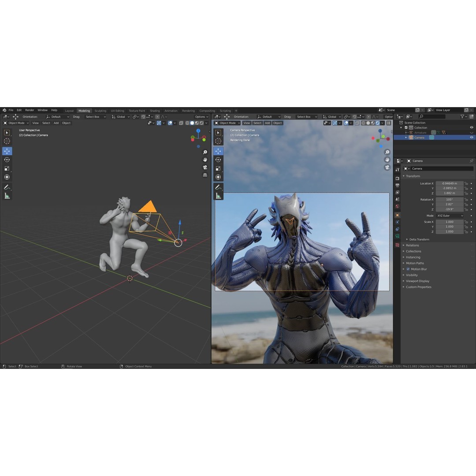Click camera view icon in right viewport
Screen dimensions: 476x476
(387, 167)
